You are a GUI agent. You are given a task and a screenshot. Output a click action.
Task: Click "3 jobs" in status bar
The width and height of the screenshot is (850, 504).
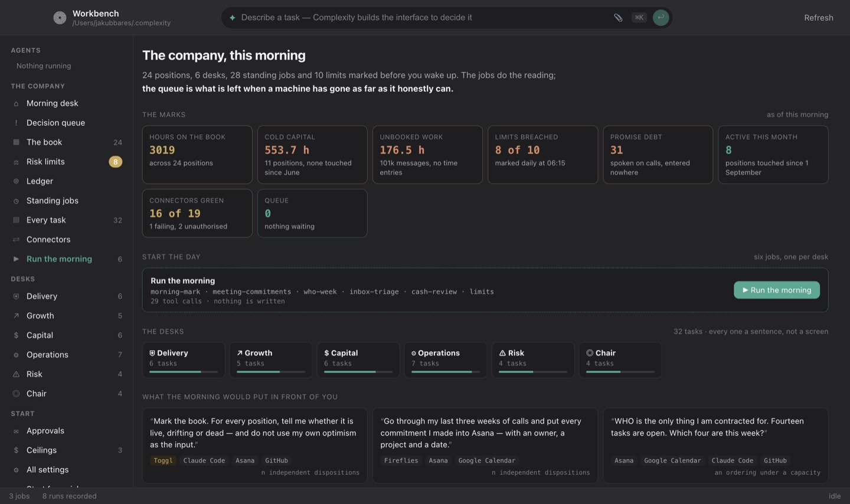coord(19,496)
